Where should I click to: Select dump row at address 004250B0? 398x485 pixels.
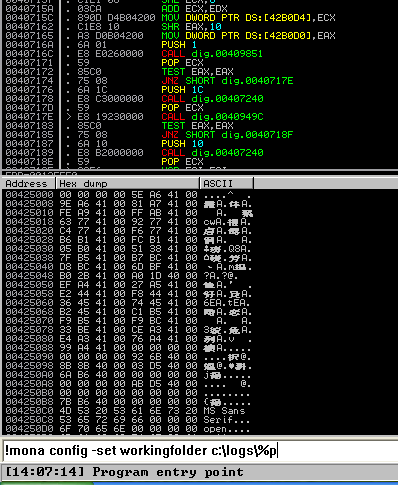[x=128, y=392]
